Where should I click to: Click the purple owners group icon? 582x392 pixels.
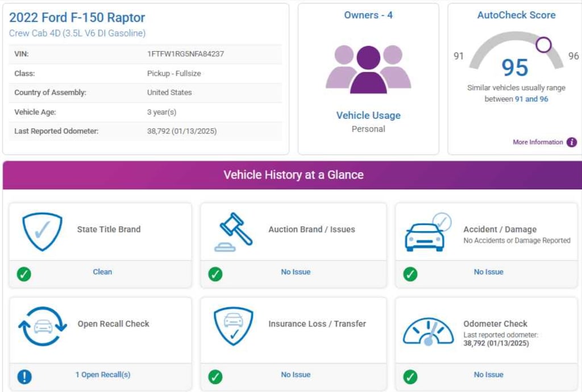368,69
